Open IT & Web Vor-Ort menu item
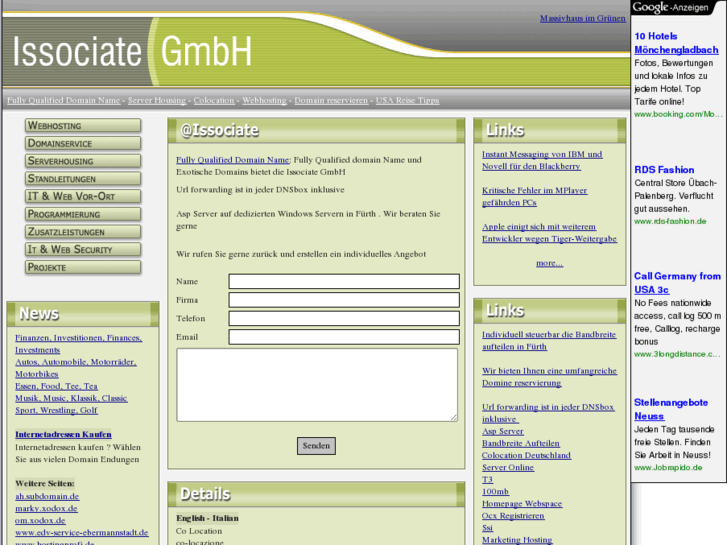Screen dimensions: 727x545 point(83,196)
